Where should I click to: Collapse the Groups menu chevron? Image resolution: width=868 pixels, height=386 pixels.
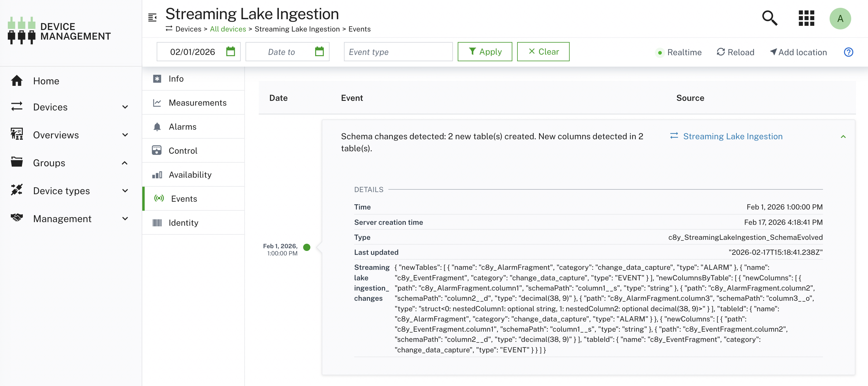[125, 163]
